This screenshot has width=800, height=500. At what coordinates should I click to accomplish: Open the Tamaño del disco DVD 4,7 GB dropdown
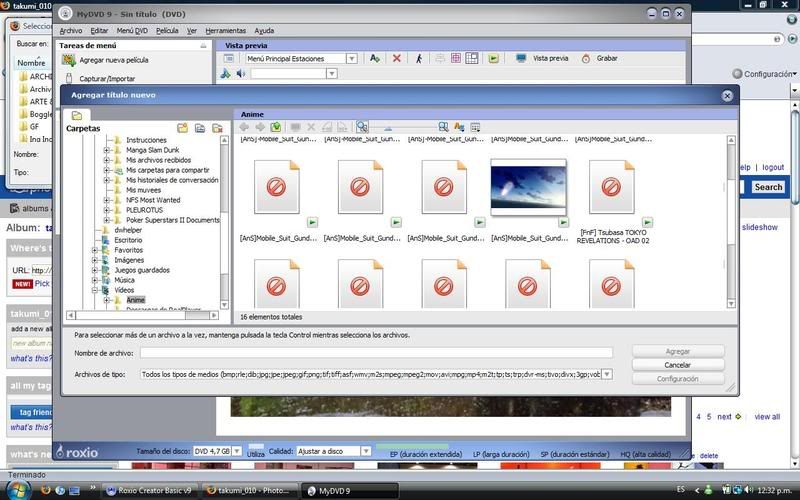237,451
